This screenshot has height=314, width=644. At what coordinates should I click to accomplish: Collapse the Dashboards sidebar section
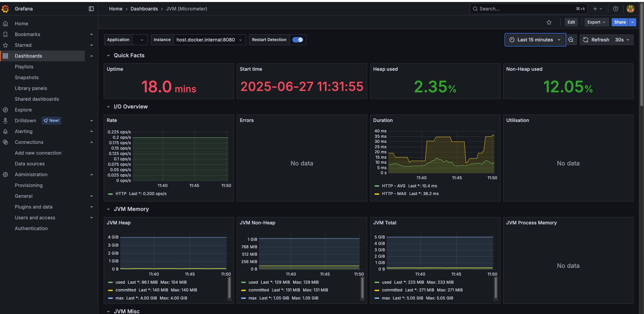92,56
